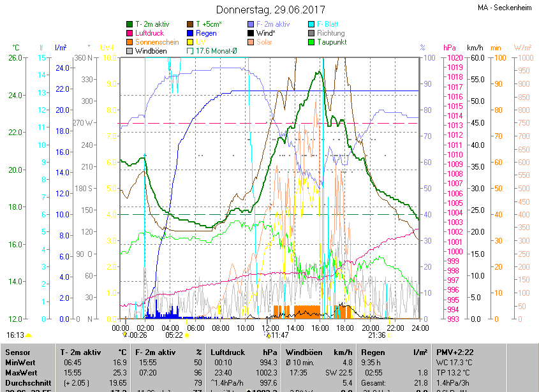Click the 24:00 time axis label

click(420, 328)
